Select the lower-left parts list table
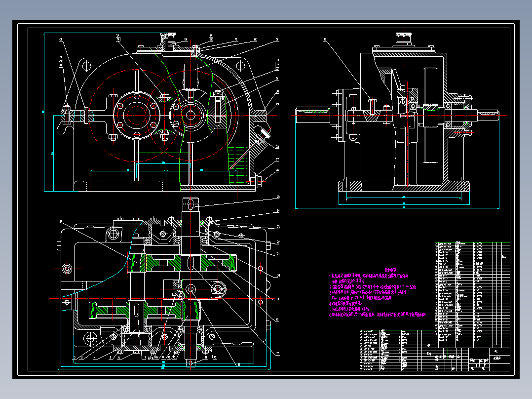Image resolution: width=532 pixels, height=399 pixels. [397, 350]
